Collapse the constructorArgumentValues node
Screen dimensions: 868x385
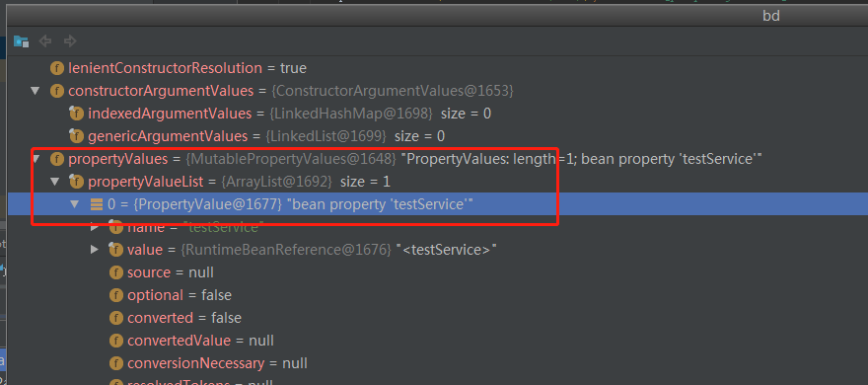[36, 91]
